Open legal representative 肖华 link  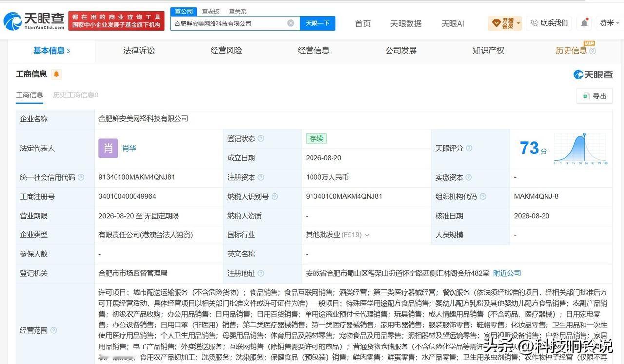pyautogui.click(x=129, y=149)
